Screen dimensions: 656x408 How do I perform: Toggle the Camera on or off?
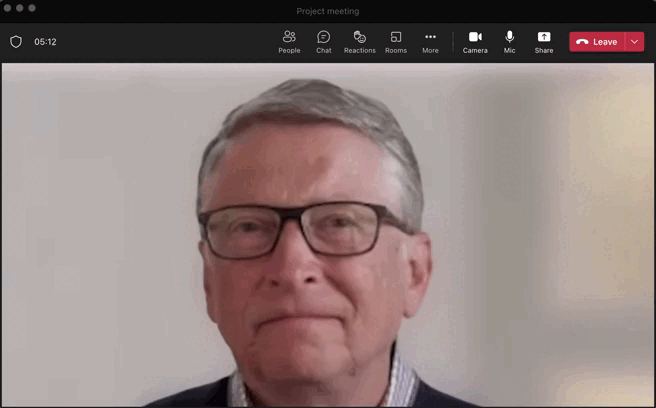click(x=475, y=42)
